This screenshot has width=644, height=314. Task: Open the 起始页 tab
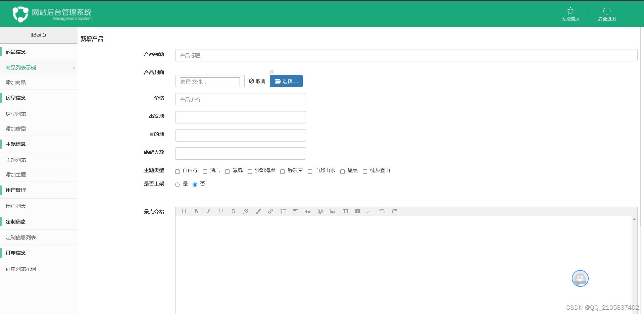(39, 35)
